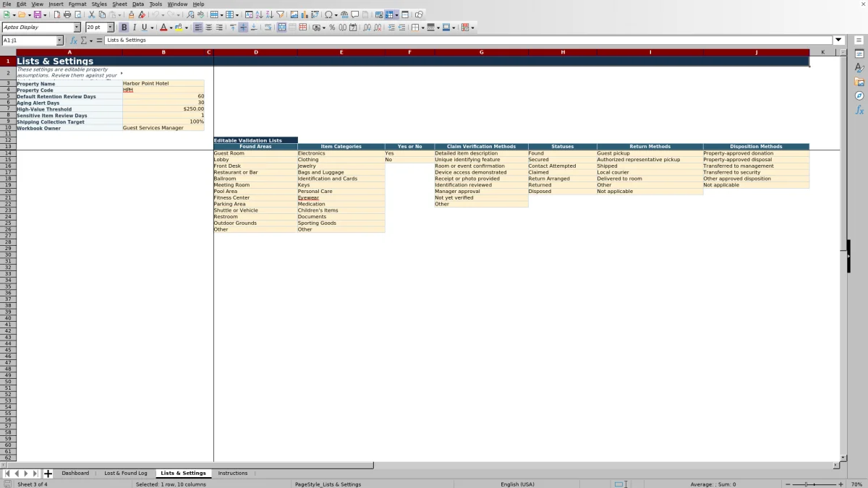Toggle Align Left button
Image resolution: width=868 pixels, height=488 pixels.
tap(198, 27)
